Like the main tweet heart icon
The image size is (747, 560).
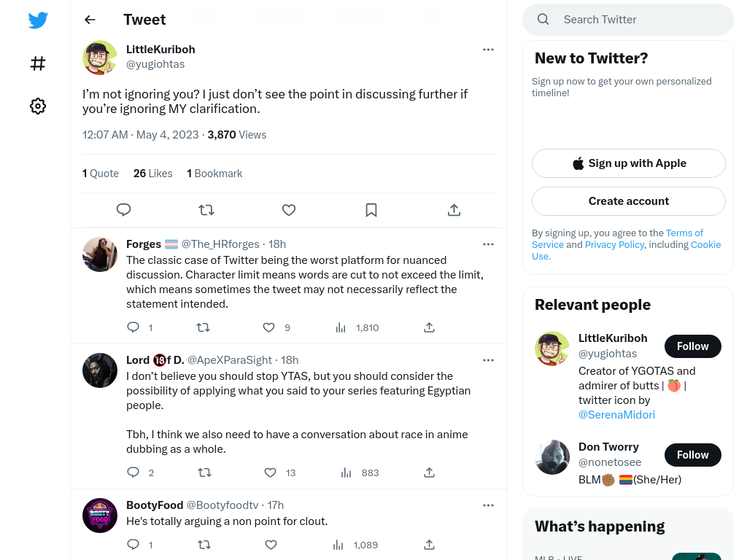coord(289,209)
